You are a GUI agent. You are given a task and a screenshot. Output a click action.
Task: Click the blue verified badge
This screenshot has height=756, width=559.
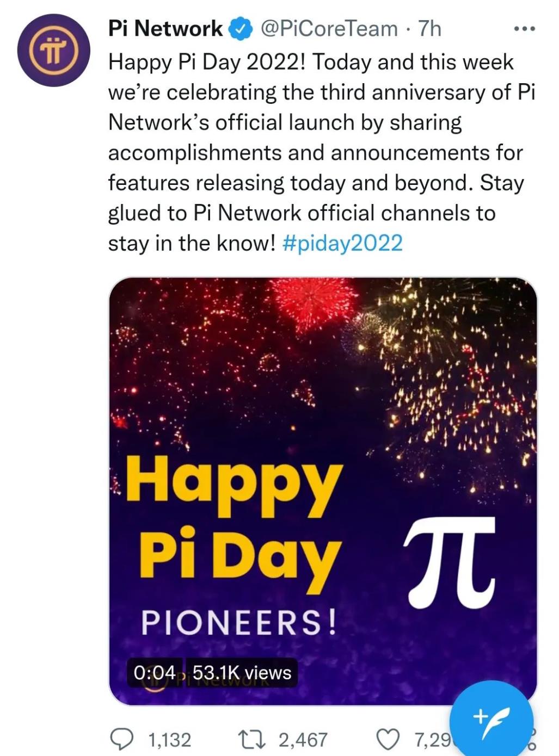coord(241,28)
